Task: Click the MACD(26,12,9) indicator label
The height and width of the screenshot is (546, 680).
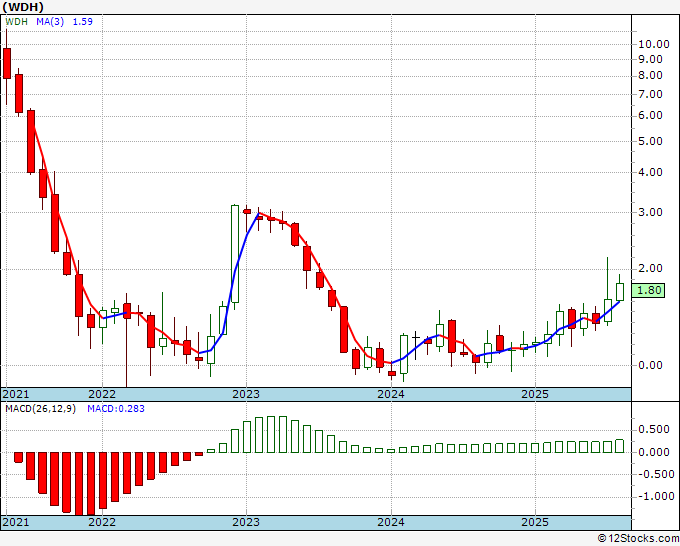Action: coord(40,409)
